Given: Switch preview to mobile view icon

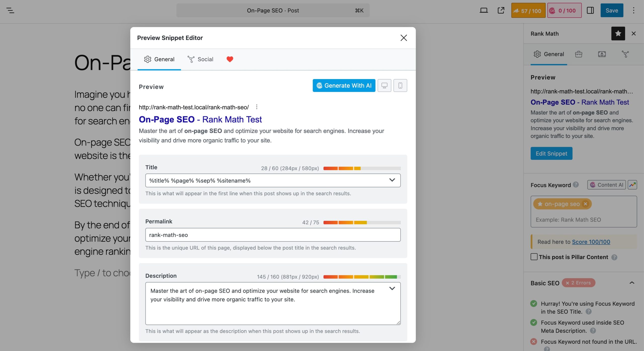Looking at the screenshot, I should pyautogui.click(x=400, y=86).
